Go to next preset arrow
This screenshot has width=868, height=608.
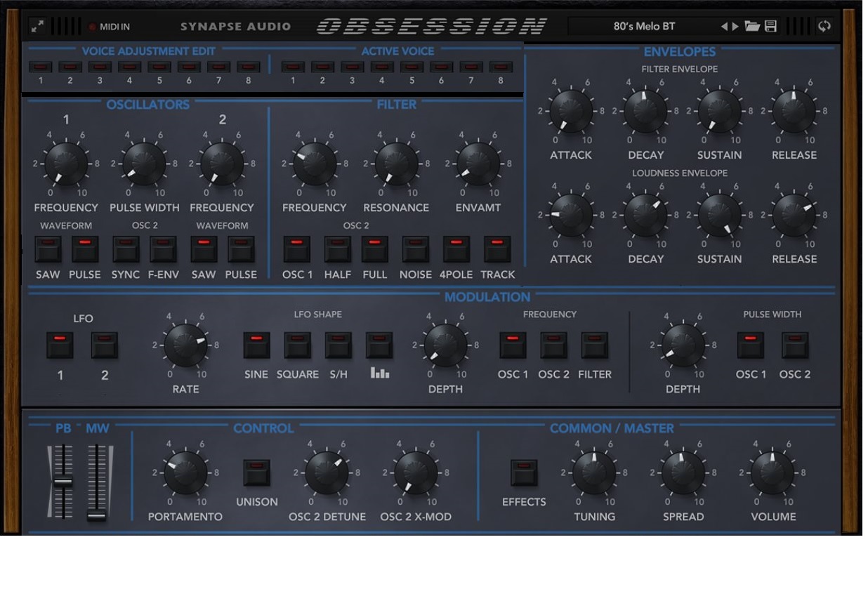click(x=735, y=27)
